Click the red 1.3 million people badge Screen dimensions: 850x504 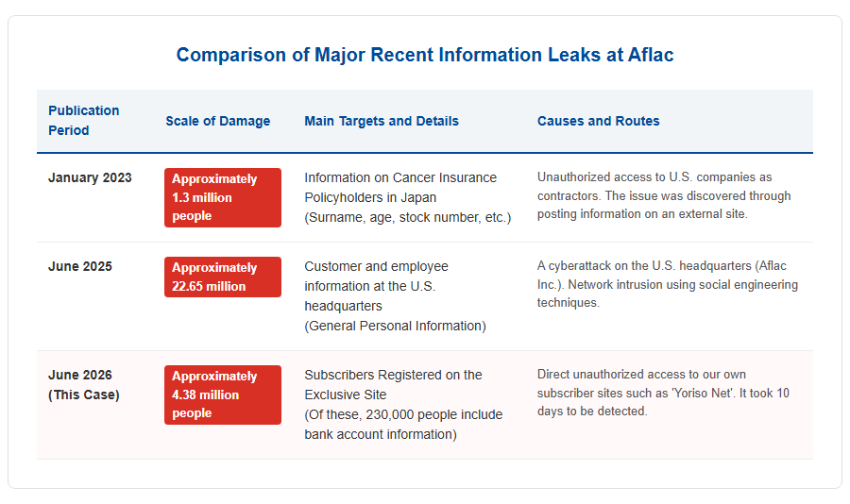pyautogui.click(x=223, y=197)
